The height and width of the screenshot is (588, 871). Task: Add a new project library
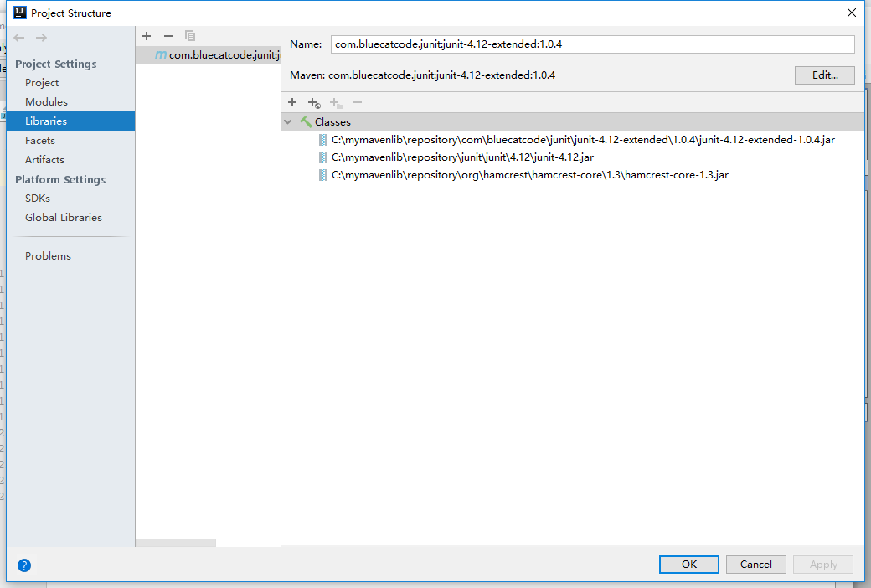click(x=147, y=36)
